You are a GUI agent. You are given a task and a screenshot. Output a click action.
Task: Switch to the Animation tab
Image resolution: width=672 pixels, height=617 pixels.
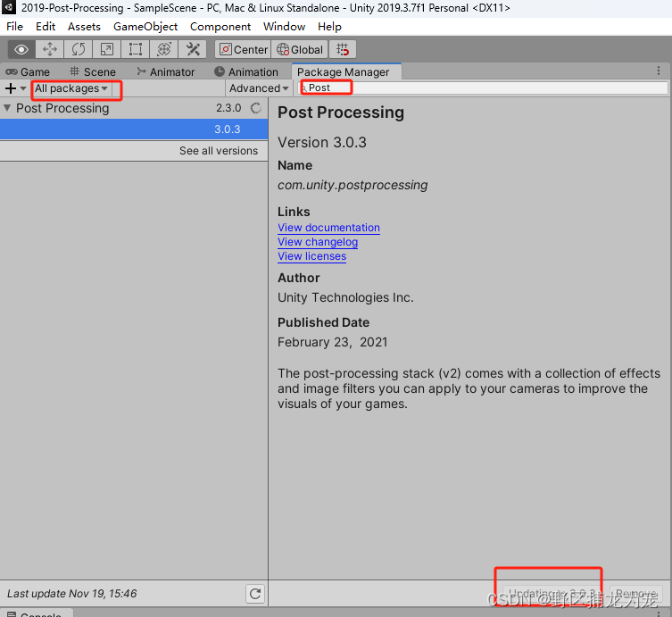[246, 72]
